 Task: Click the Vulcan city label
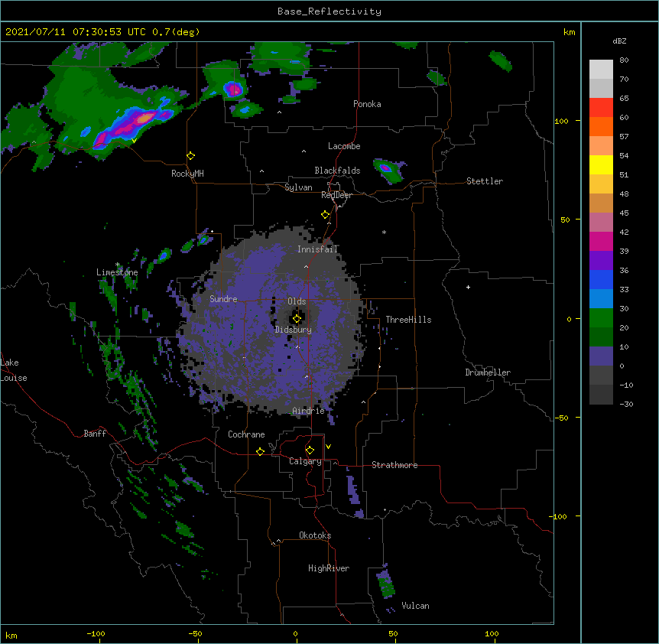point(415,606)
